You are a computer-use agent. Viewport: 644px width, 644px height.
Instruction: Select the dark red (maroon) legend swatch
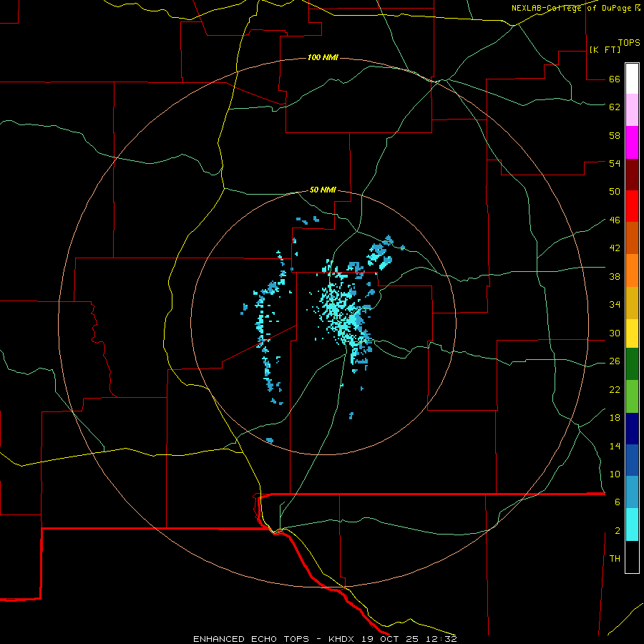click(632, 174)
